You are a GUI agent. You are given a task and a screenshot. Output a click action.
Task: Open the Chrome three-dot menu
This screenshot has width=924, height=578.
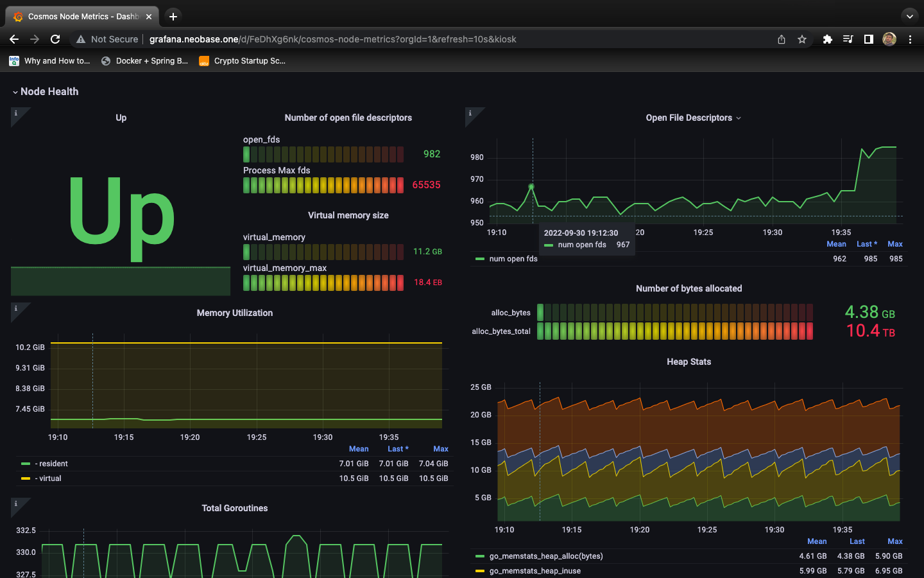tap(910, 39)
